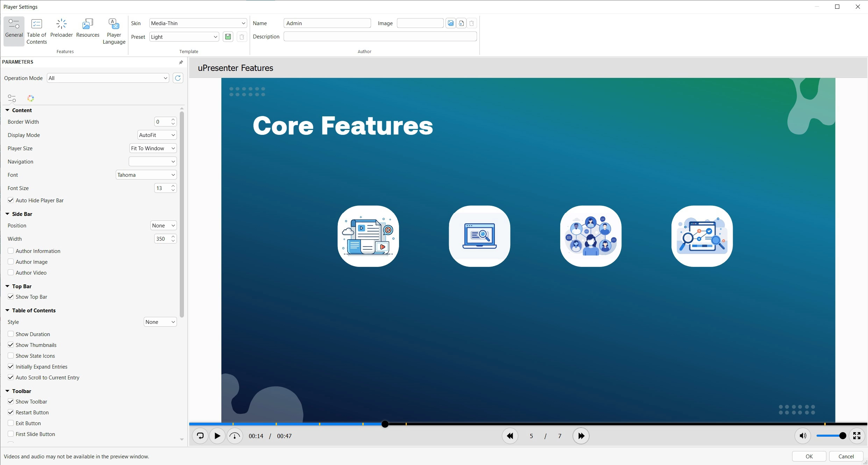Disable Auto Hide Player Bar
Viewport: 868px width, 465px height.
click(11, 200)
